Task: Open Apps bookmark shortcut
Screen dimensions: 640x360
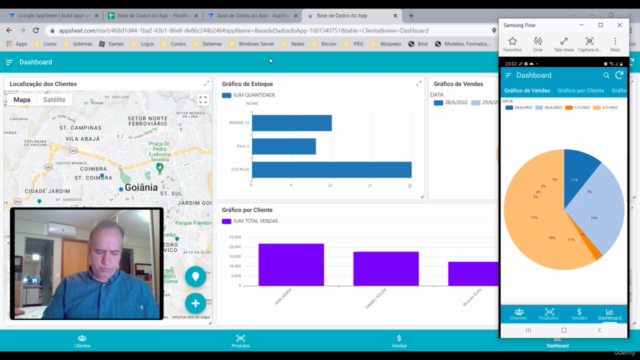Action: pos(17,44)
